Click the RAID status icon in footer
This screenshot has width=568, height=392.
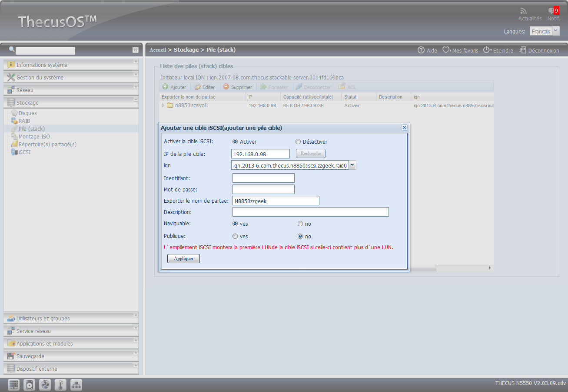pyautogui.click(x=14, y=385)
